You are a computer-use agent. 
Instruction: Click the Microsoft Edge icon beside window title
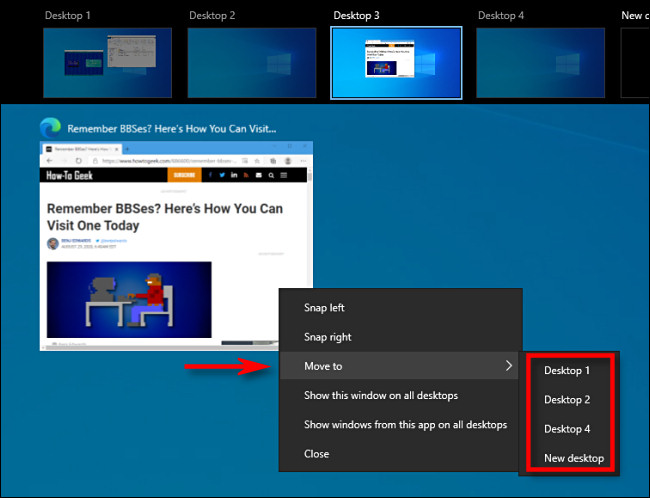[x=50, y=128]
